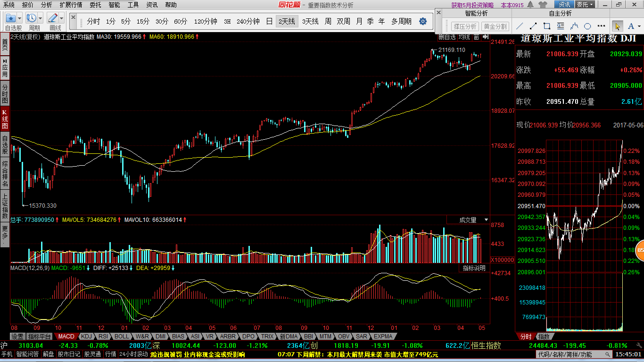Open the 系统 menu
Image resolution: width=644 pixels, height=362 pixels.
click(8, 5)
